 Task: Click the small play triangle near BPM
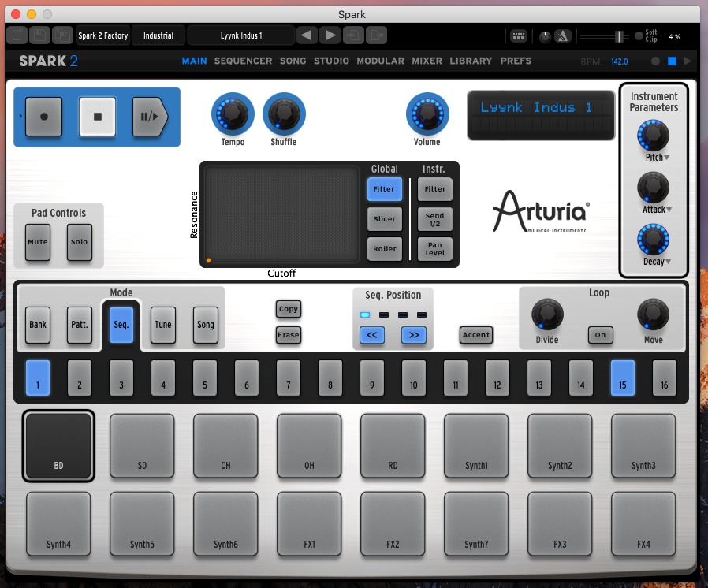(688, 61)
